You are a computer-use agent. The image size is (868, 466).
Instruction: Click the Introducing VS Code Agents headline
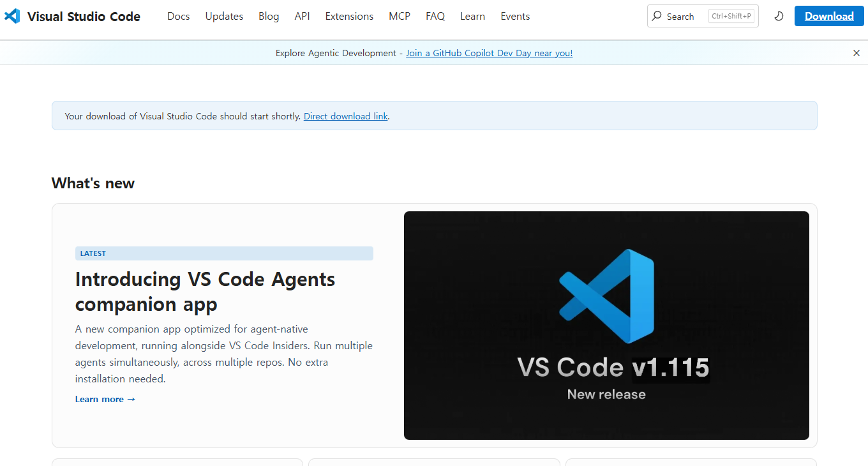205,291
